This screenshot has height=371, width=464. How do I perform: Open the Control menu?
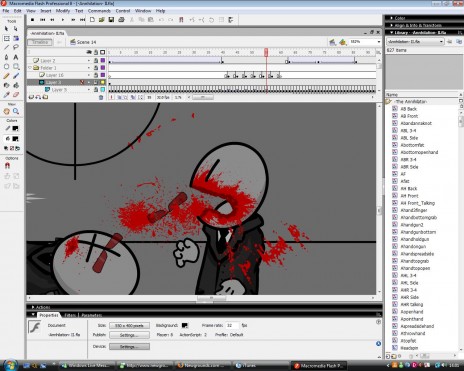123,11
